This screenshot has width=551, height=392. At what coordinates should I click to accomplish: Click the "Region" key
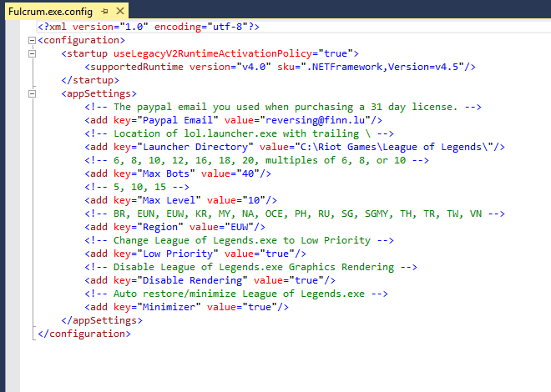(x=160, y=227)
